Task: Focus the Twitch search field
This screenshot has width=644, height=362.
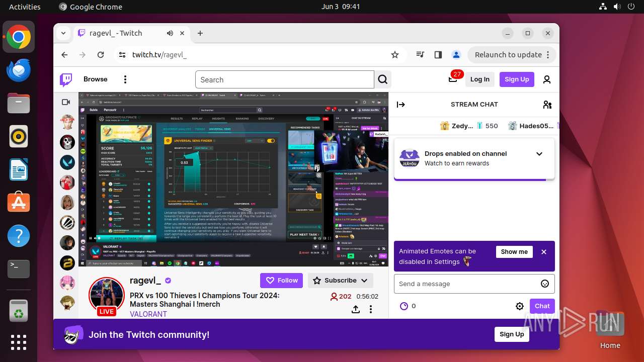Action: point(285,79)
